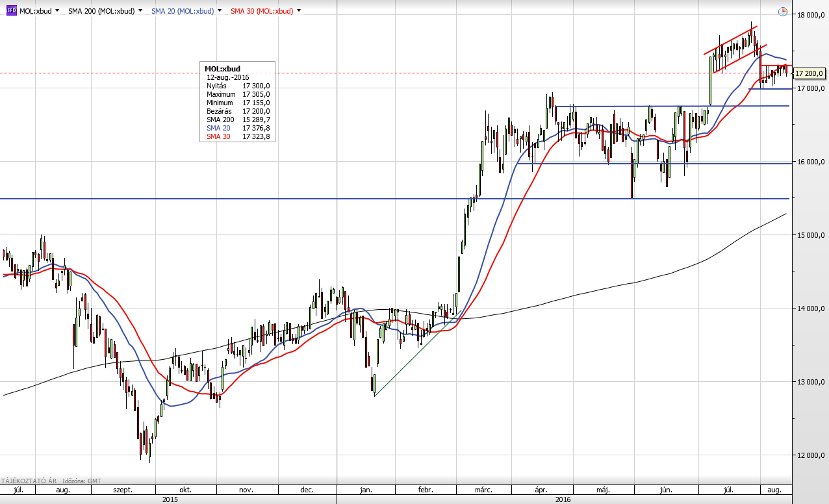Click the purple CFD instrument icon
Image resolution: width=829 pixels, height=504 pixels.
(x=11, y=11)
